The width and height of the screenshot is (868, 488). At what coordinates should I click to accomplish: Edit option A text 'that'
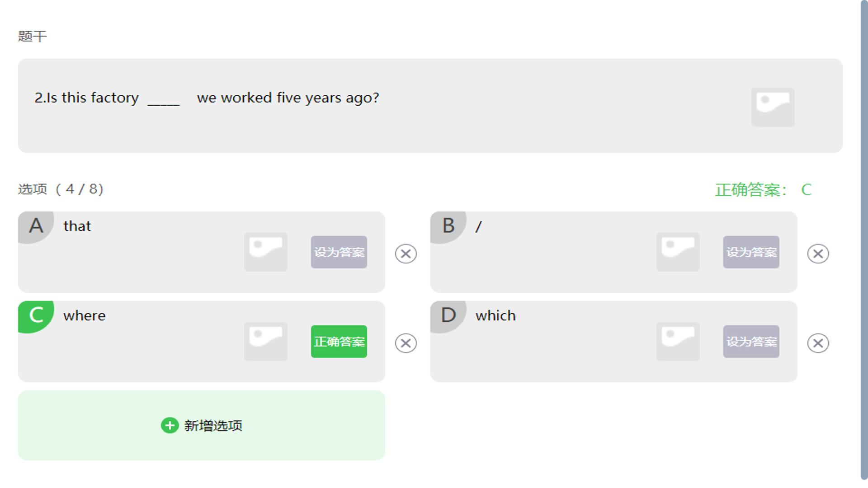[77, 226]
